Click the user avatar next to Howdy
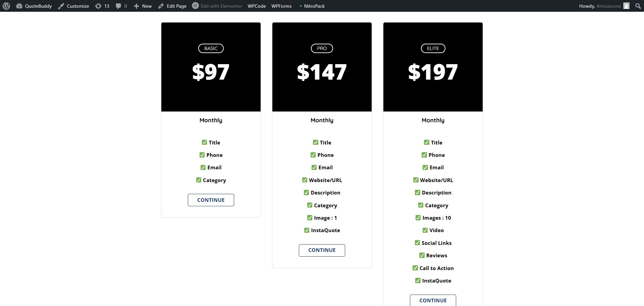The height and width of the screenshot is (306, 644). [626, 6]
